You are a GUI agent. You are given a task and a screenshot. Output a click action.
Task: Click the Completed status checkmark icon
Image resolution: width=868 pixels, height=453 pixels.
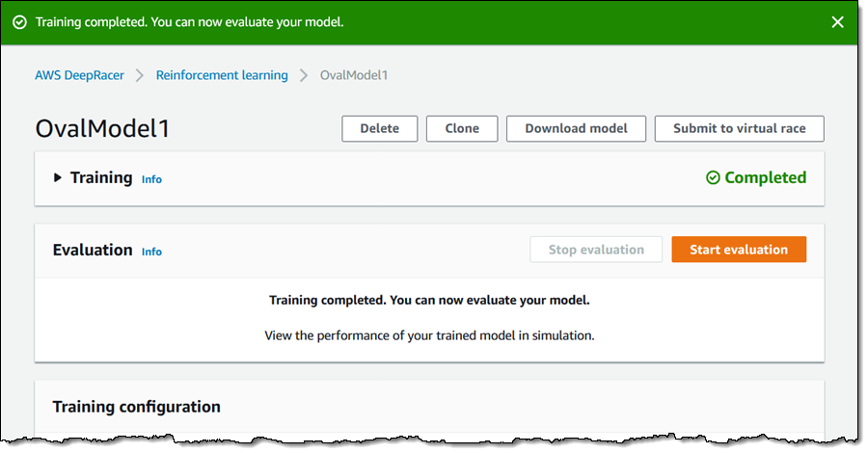point(713,178)
